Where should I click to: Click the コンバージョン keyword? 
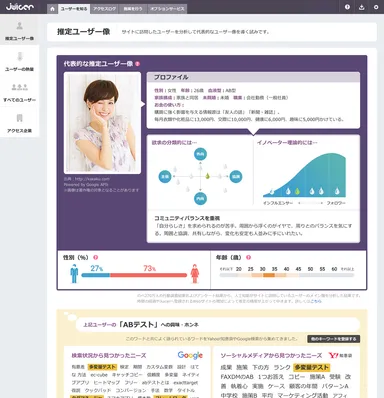click(x=131, y=390)
